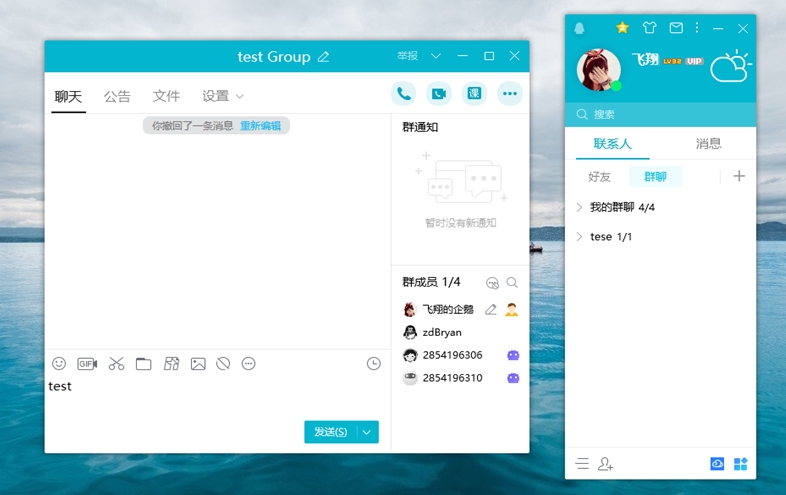The image size is (786, 495).
Task: Switch to the 消息 tab
Action: point(708,143)
